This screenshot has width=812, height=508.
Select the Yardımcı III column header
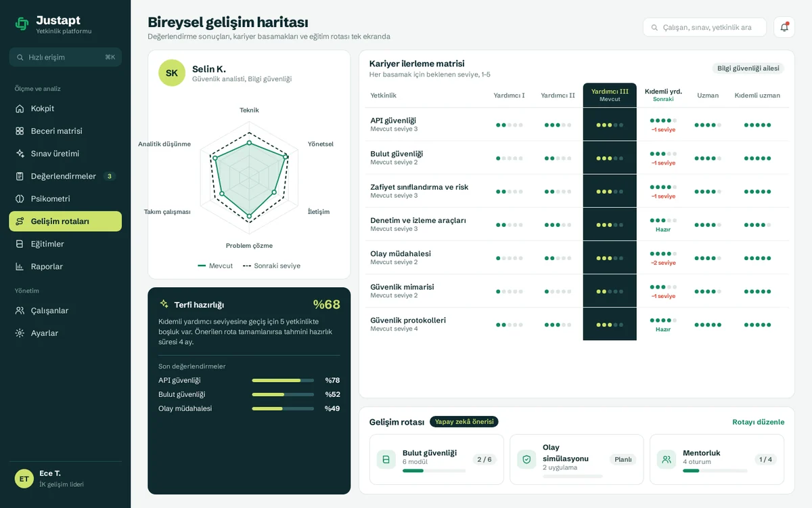pos(610,95)
